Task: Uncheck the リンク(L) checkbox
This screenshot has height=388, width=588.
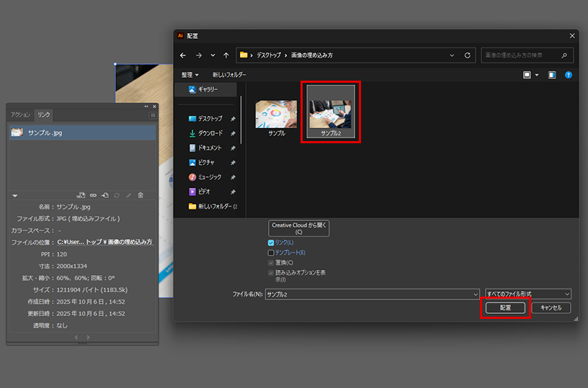Action: (271, 243)
